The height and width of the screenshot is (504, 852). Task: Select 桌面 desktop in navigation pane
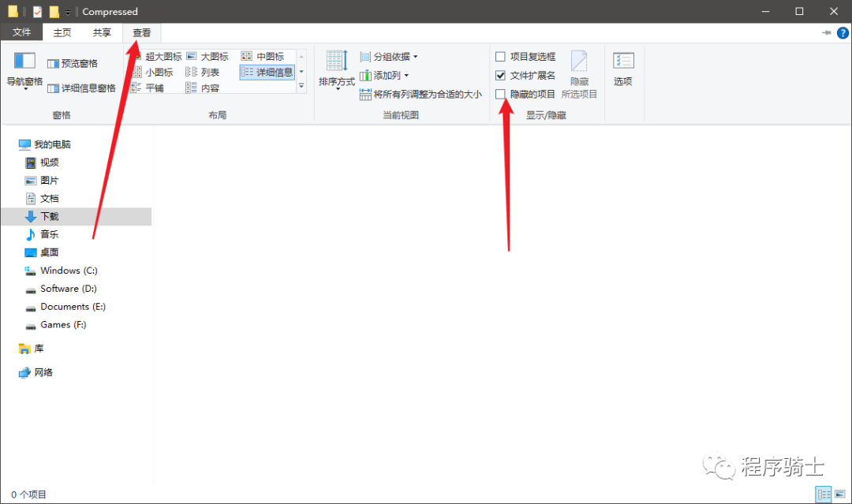click(49, 252)
